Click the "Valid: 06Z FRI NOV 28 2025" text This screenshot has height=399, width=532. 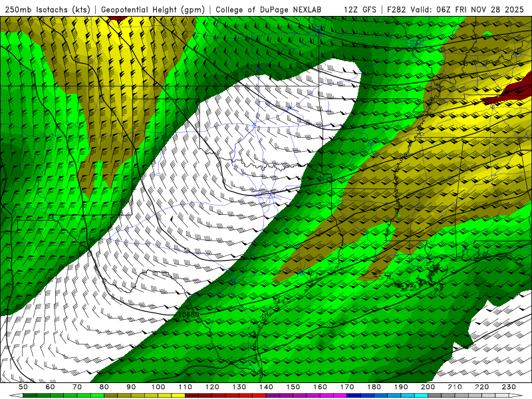(467, 10)
